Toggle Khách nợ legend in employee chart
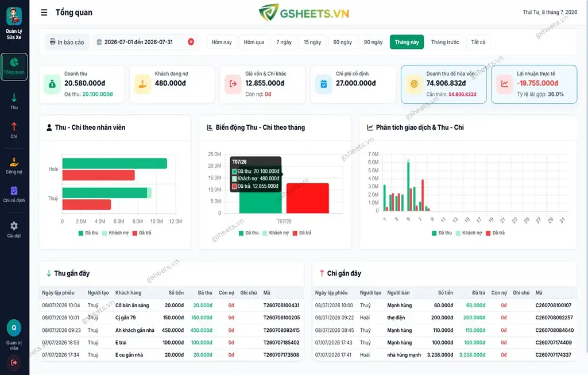The height and width of the screenshot is (375, 588). pos(115,233)
